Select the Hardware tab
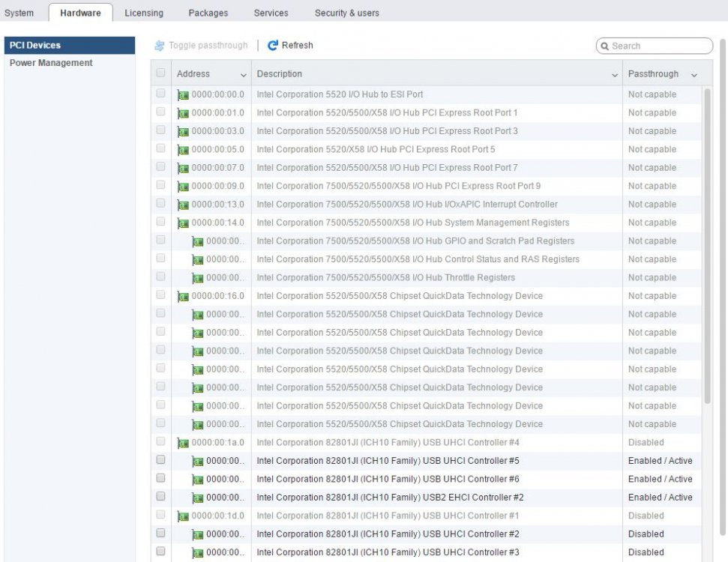This screenshot has width=728, height=562. point(80,13)
